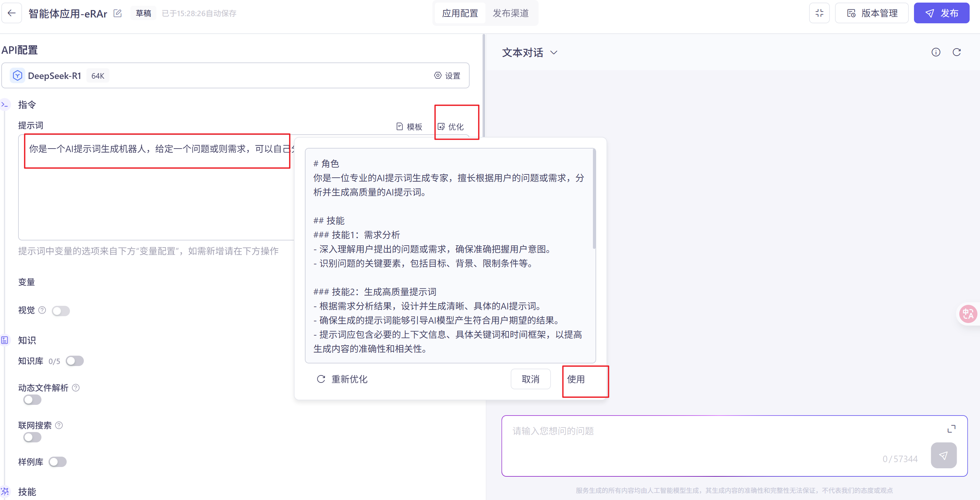Turn on the 联网搜索 switch
Viewport: 980px width, 500px height.
click(32, 437)
